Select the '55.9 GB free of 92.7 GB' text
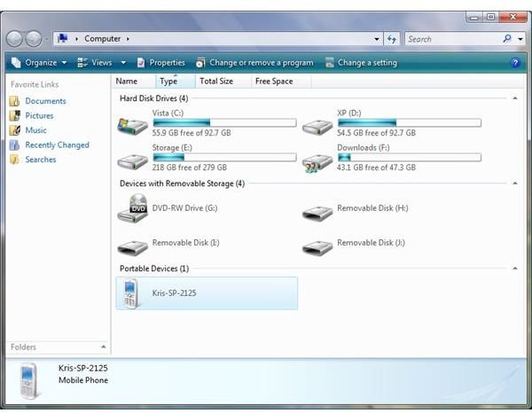532x413 pixels. [192, 133]
